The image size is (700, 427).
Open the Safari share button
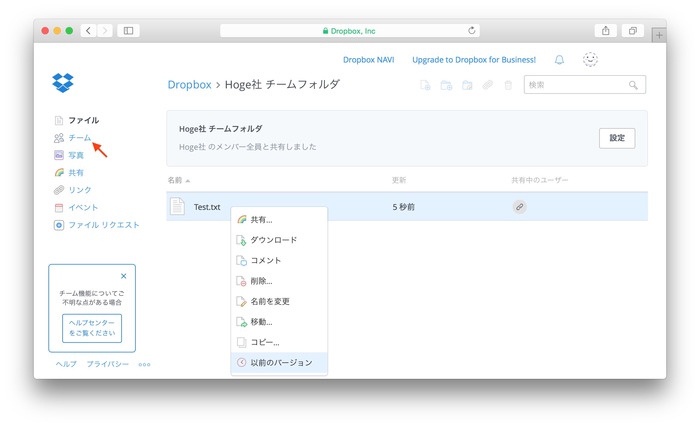pyautogui.click(x=605, y=30)
